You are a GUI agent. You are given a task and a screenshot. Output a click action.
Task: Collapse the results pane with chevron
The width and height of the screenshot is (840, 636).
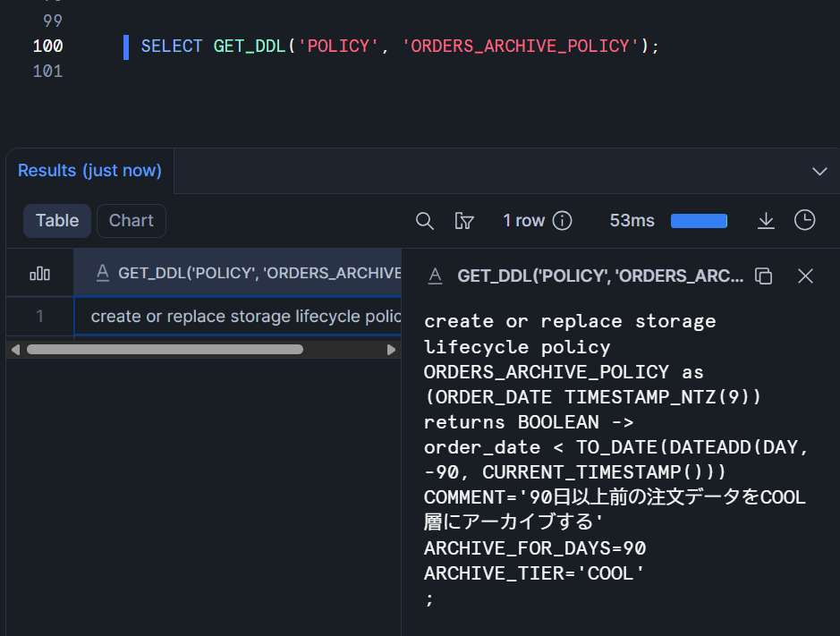click(819, 171)
